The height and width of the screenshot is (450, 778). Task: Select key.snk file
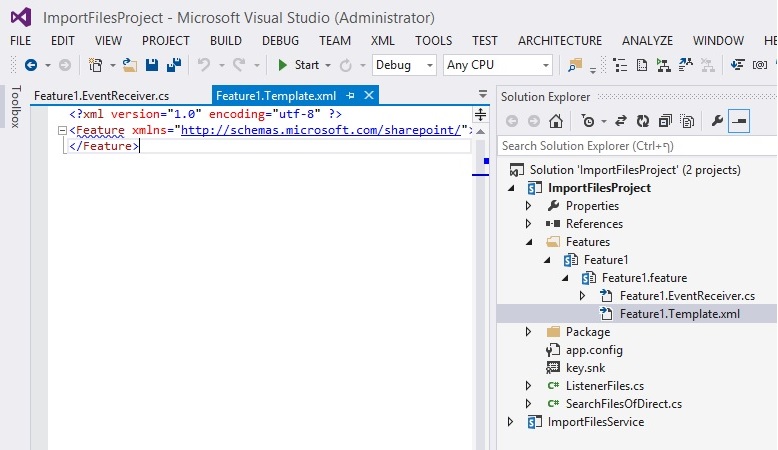click(x=585, y=368)
